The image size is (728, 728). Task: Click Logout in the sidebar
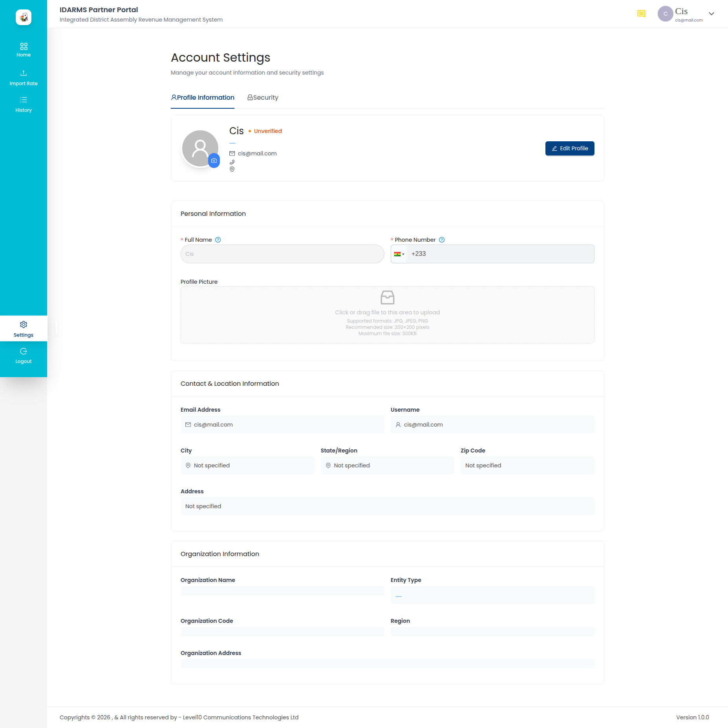[x=24, y=356]
